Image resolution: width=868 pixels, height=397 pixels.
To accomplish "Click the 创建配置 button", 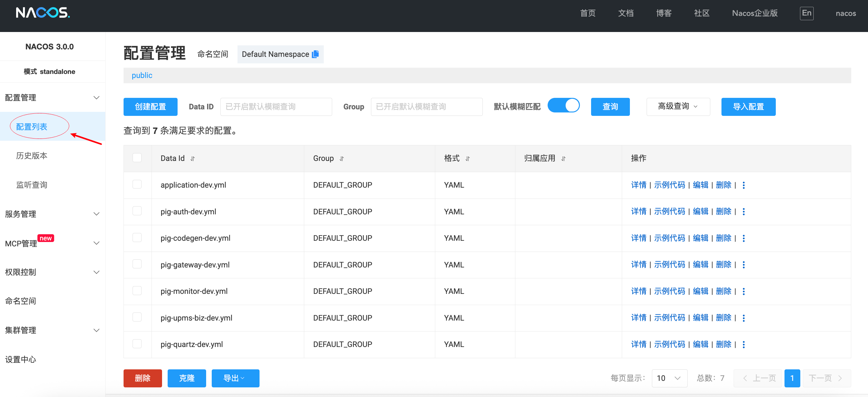I will pyautogui.click(x=150, y=107).
